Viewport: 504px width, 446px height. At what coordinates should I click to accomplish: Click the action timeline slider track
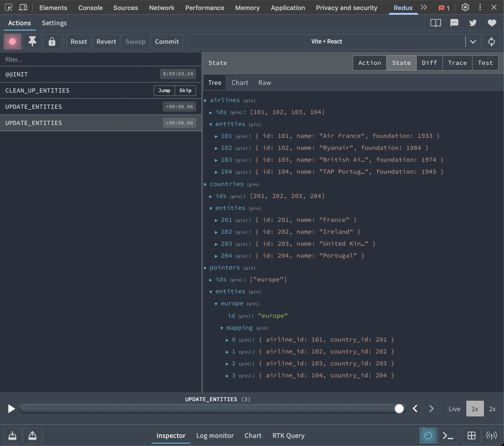point(212,409)
